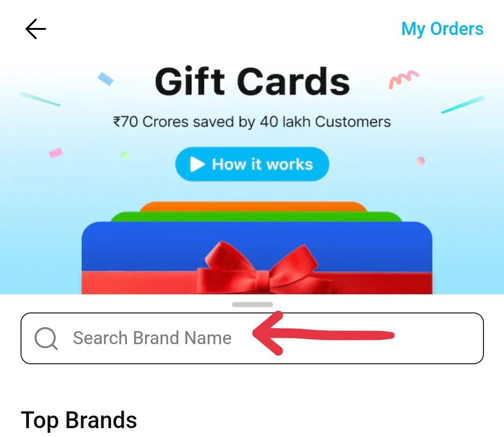Click the play triangle icon in How it works
504x437 pixels.
coord(197,164)
